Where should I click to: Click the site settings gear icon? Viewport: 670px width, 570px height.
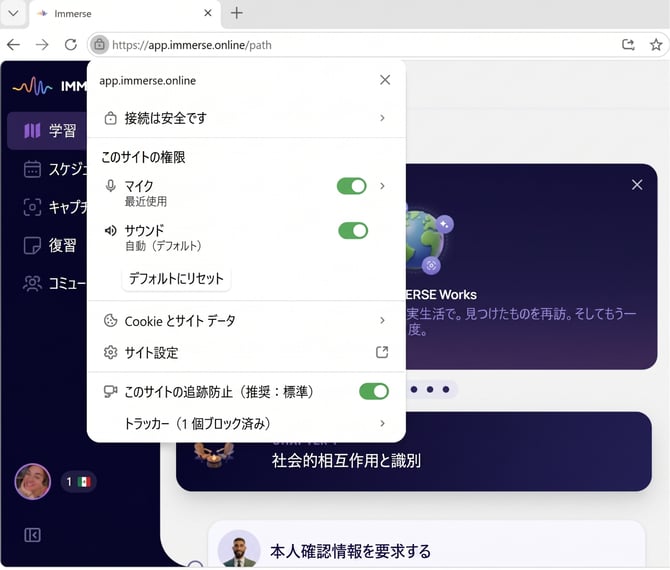111,353
